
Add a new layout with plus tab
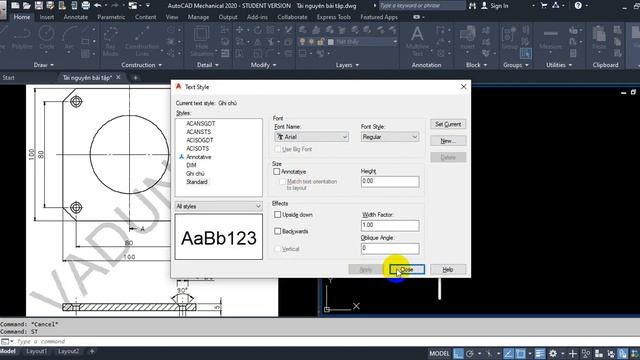(92, 351)
